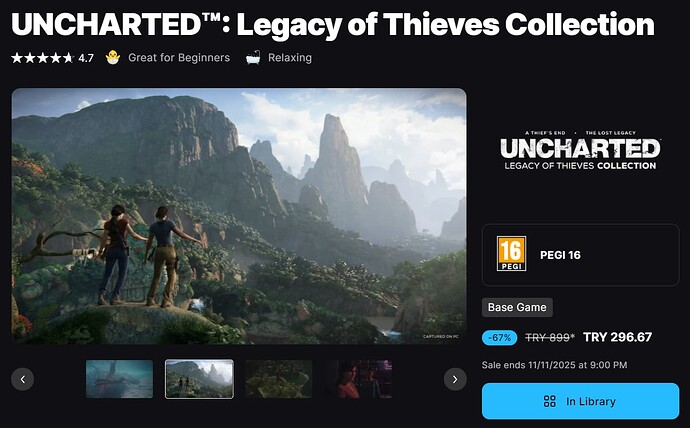Click the 4.7 rating number

click(86, 58)
